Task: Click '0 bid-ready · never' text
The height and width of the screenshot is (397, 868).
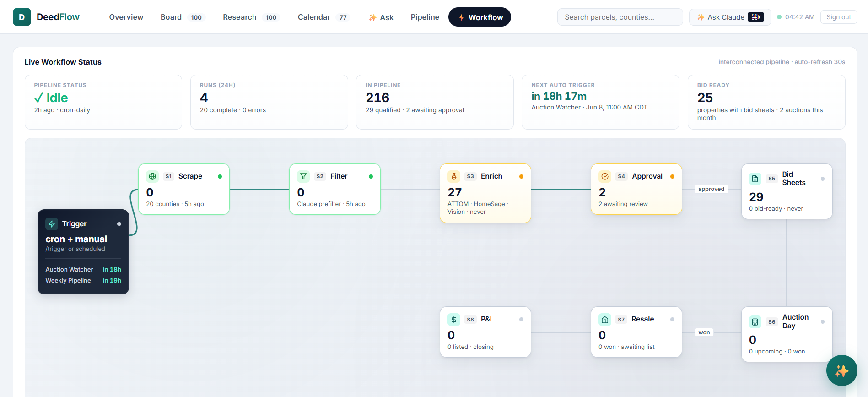Action: click(x=776, y=209)
